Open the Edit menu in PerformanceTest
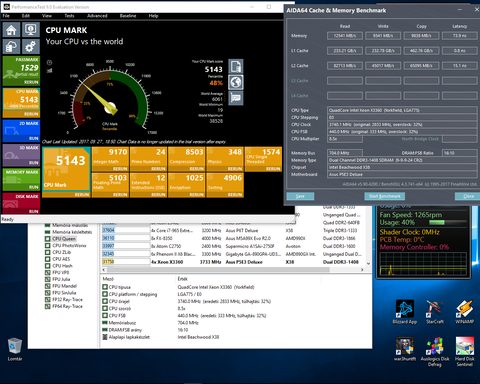The image size is (480, 384). point(26,16)
